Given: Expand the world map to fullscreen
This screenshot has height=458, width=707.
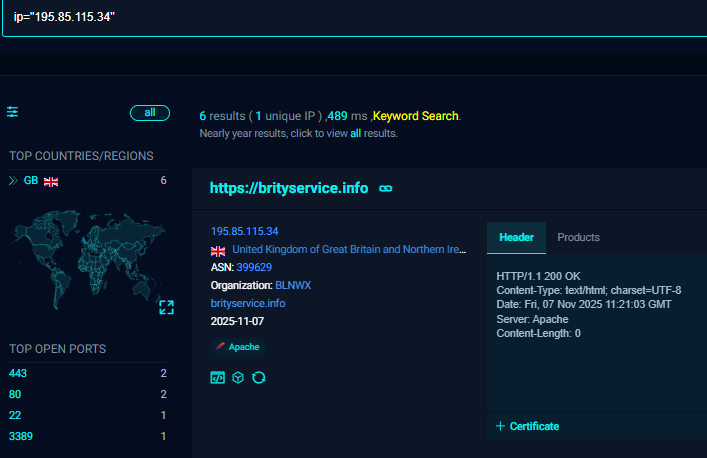Looking at the screenshot, I should tap(166, 307).
